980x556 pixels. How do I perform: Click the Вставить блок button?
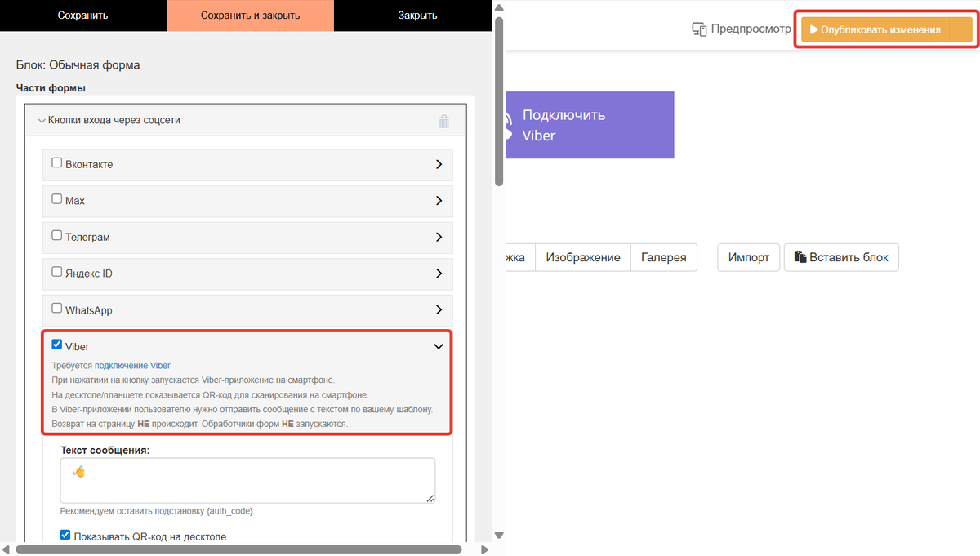pos(841,257)
